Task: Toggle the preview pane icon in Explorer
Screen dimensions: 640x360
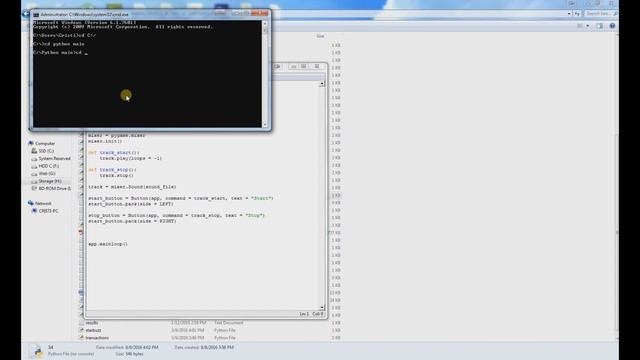Action: 599,26
